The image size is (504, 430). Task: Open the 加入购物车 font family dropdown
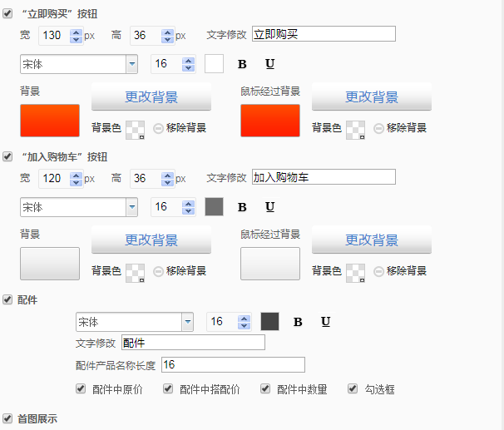pyautogui.click(x=131, y=207)
